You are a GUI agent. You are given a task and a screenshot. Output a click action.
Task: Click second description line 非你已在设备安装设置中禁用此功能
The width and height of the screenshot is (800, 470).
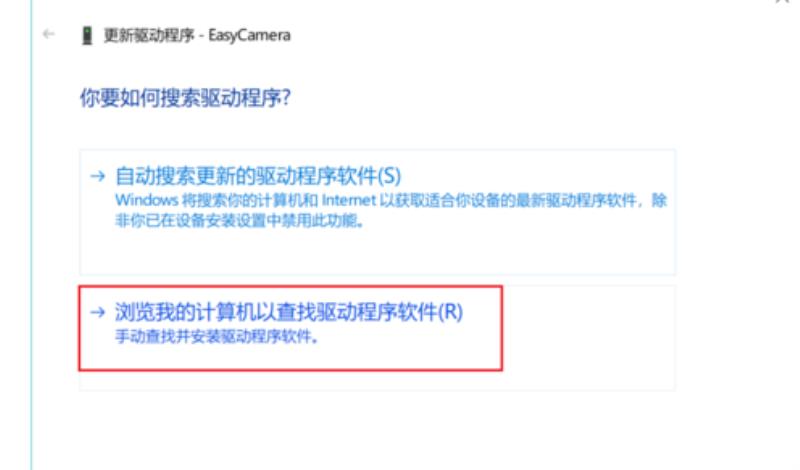tap(240, 221)
